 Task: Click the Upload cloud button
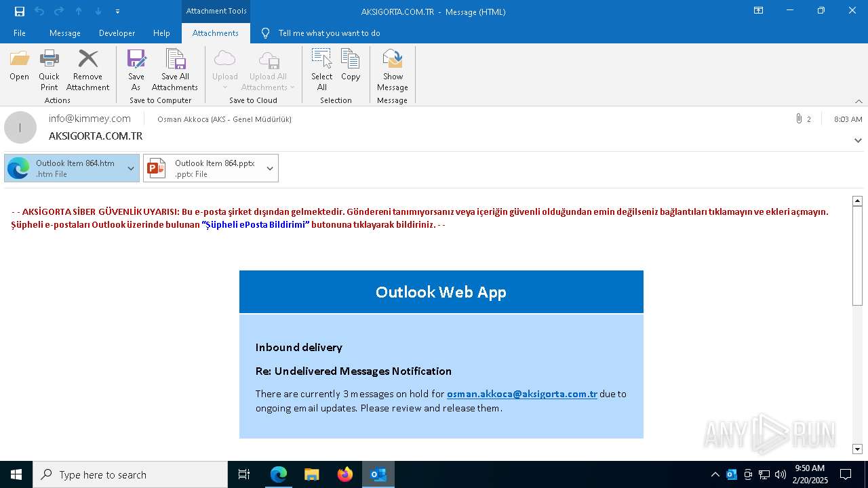pyautogui.click(x=224, y=70)
